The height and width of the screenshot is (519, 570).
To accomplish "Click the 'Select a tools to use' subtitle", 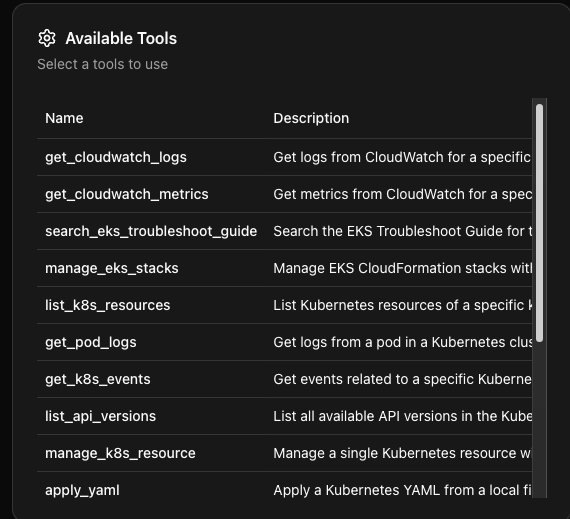I will coord(103,64).
